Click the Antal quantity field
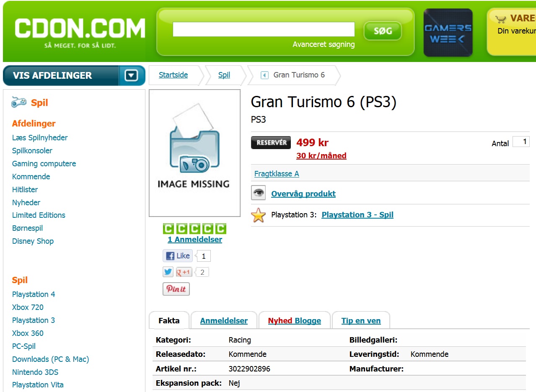 521,142
